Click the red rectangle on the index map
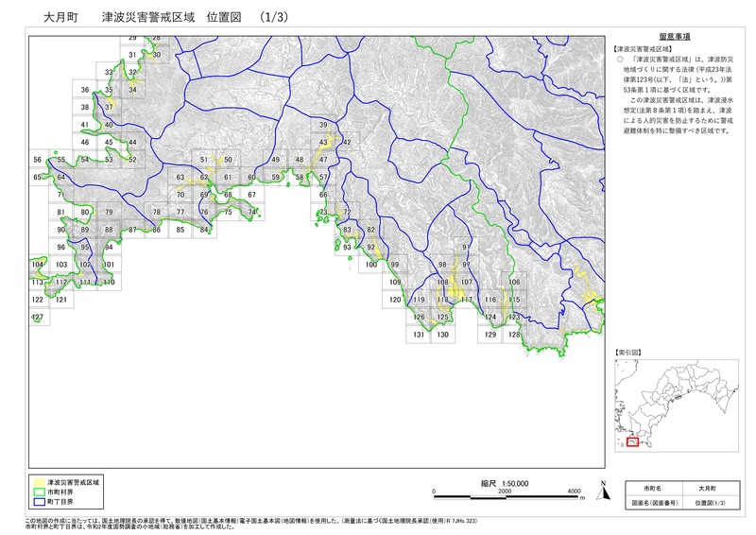This screenshot has height=535, width=756. point(633,441)
